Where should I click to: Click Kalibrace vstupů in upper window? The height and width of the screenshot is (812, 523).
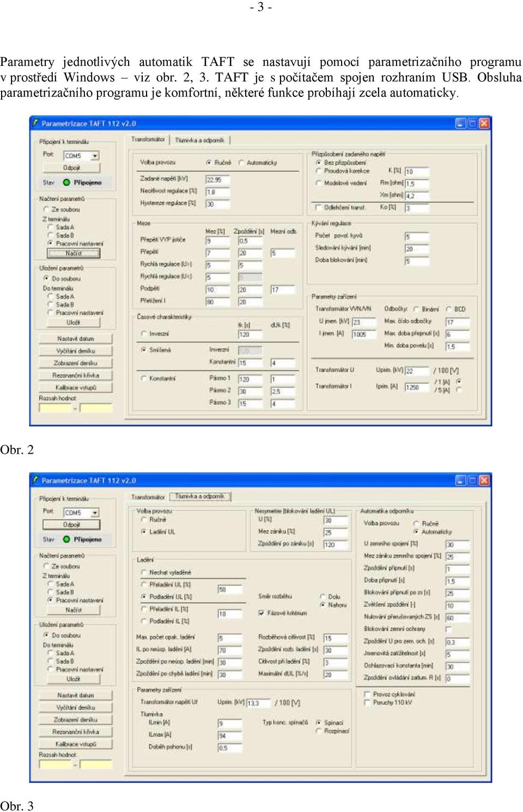click(76, 387)
